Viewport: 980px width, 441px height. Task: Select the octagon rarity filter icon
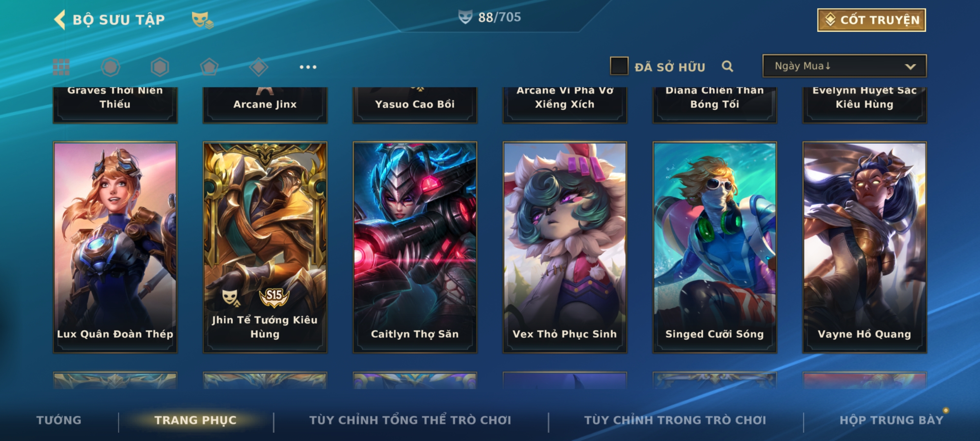pyautogui.click(x=111, y=67)
